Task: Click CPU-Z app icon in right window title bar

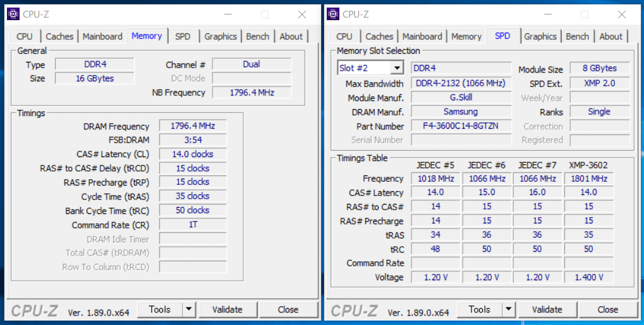Action: point(333,15)
